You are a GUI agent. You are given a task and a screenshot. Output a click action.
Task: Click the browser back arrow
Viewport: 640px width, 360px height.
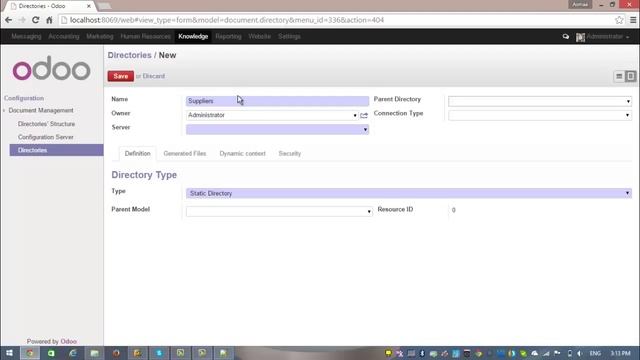click(x=9, y=20)
